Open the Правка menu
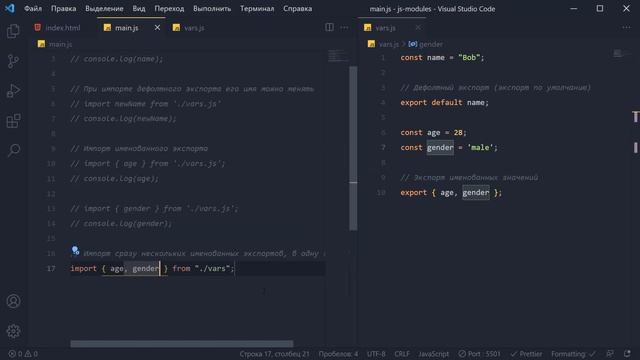Viewport: 640px width, 360px height. pos(63,8)
